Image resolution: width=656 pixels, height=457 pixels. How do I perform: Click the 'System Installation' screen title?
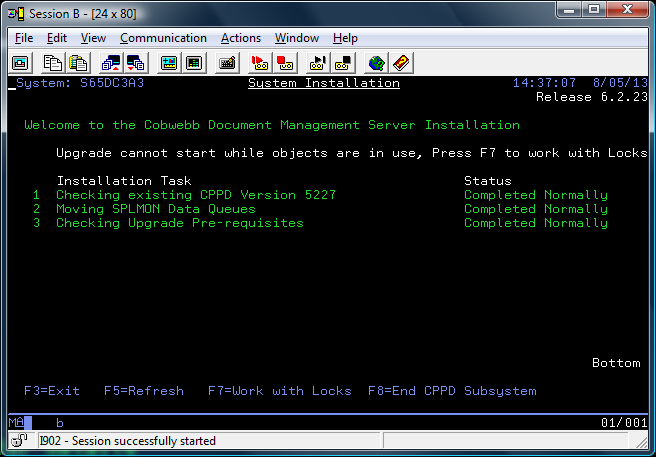(324, 83)
